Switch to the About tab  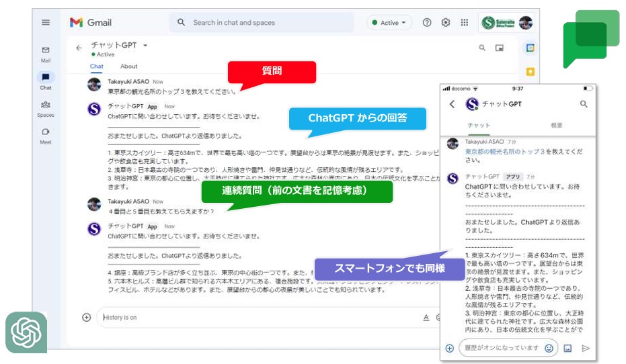128,66
